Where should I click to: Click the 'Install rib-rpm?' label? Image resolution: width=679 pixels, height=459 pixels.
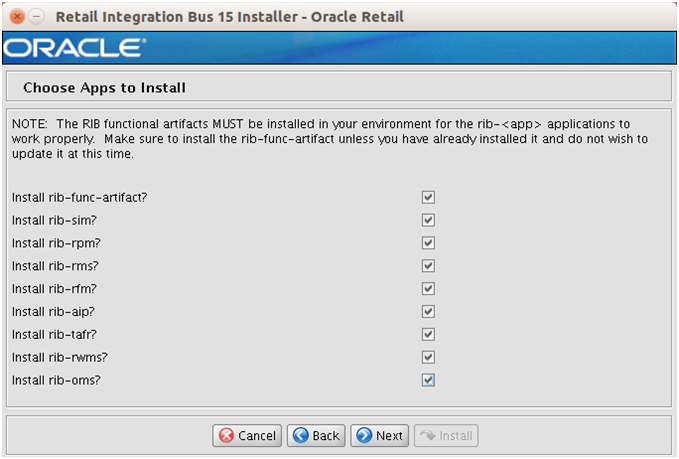[56, 243]
